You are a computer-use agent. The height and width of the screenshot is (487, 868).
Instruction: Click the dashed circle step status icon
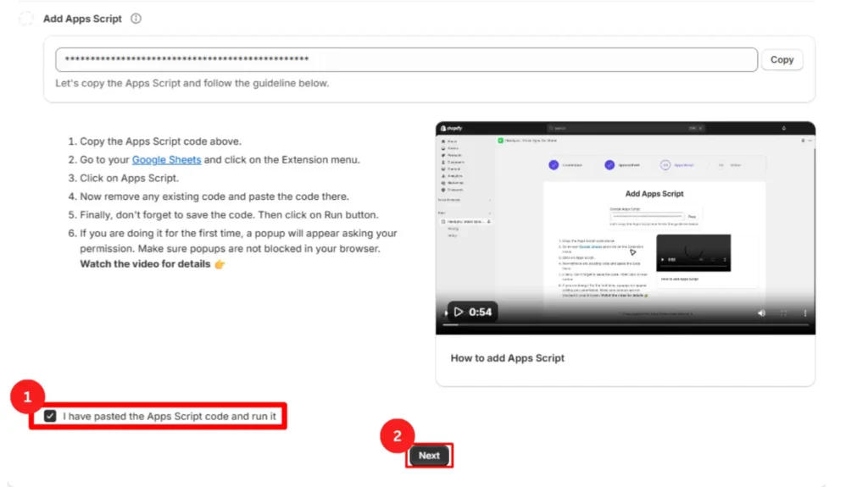[x=27, y=19]
